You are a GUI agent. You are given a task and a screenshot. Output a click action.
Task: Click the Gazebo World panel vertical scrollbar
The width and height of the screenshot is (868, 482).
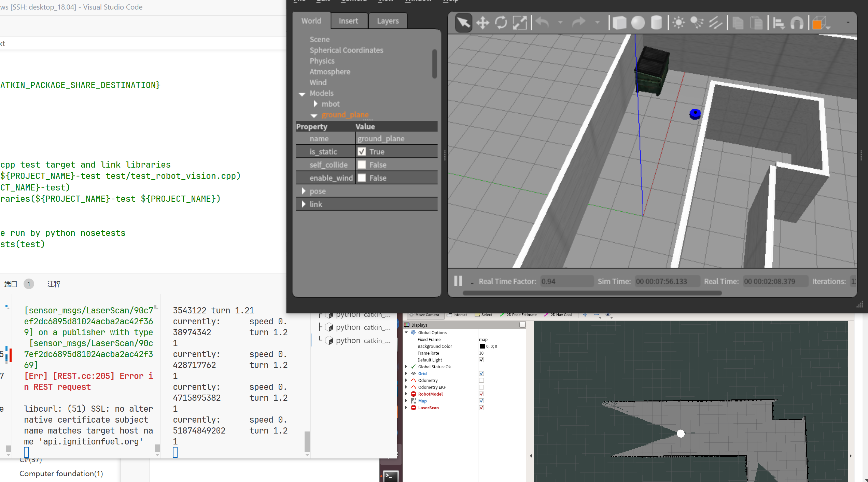click(434, 64)
